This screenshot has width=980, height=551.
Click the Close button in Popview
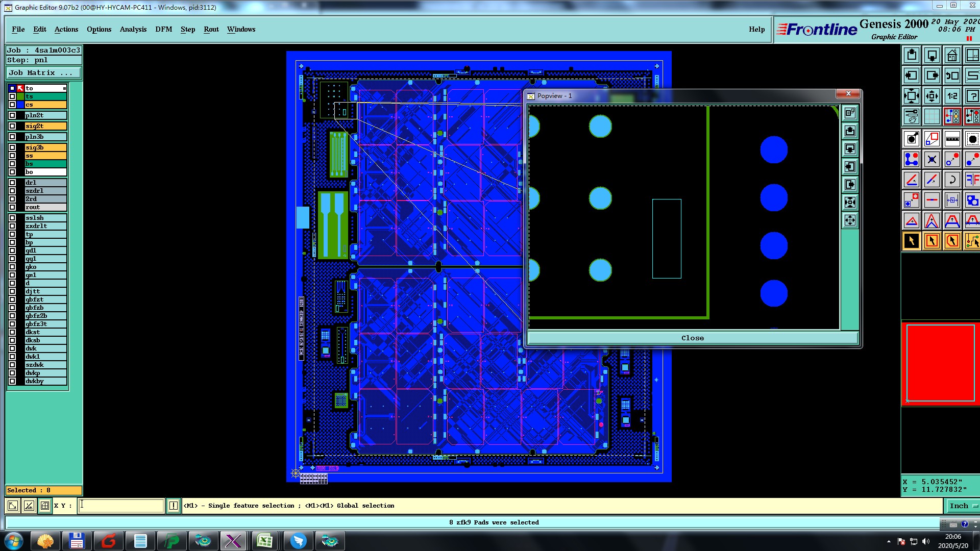click(x=692, y=338)
